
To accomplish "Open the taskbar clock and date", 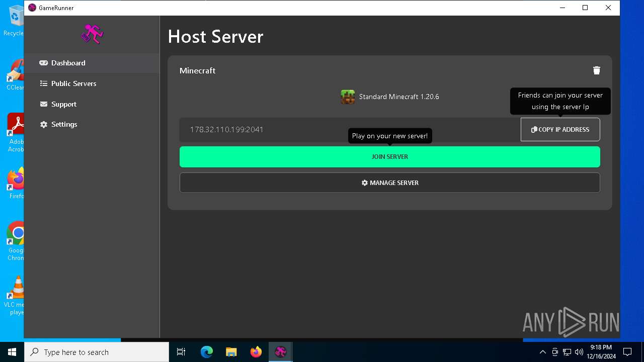I will [601, 352].
